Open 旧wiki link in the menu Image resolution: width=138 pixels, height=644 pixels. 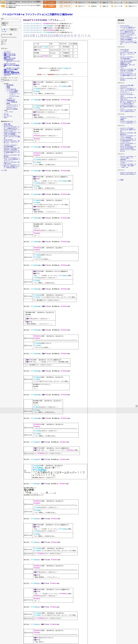[x=5, y=118]
